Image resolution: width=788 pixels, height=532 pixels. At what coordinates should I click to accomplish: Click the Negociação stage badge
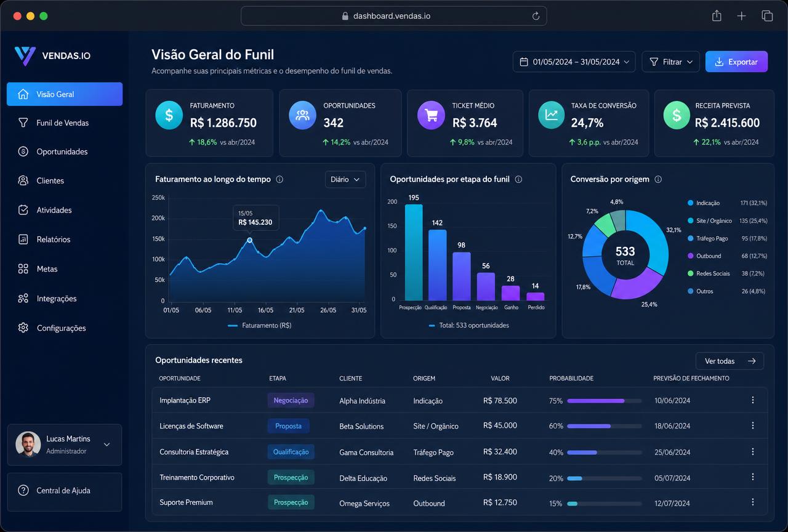coord(291,400)
